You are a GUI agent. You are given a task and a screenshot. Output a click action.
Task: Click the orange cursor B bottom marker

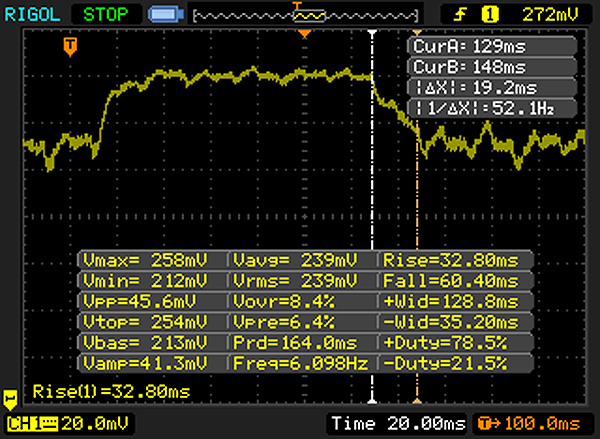click(417, 401)
